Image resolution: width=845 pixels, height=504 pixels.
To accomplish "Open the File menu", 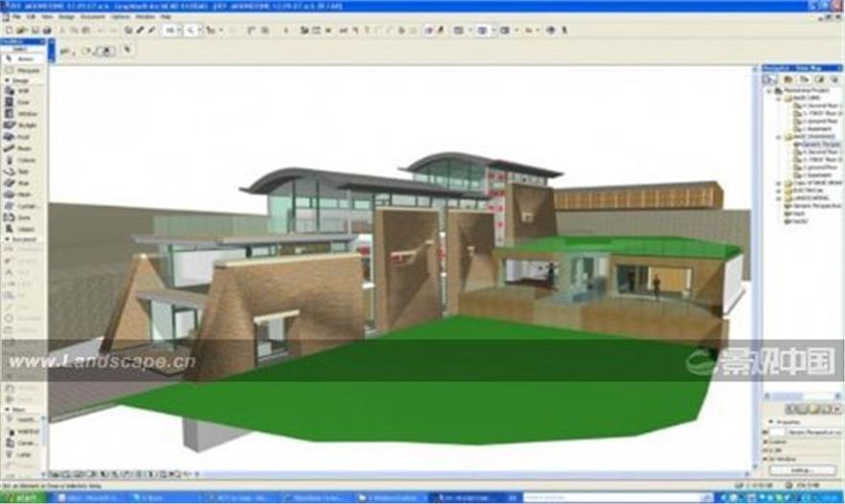I will (x=16, y=17).
